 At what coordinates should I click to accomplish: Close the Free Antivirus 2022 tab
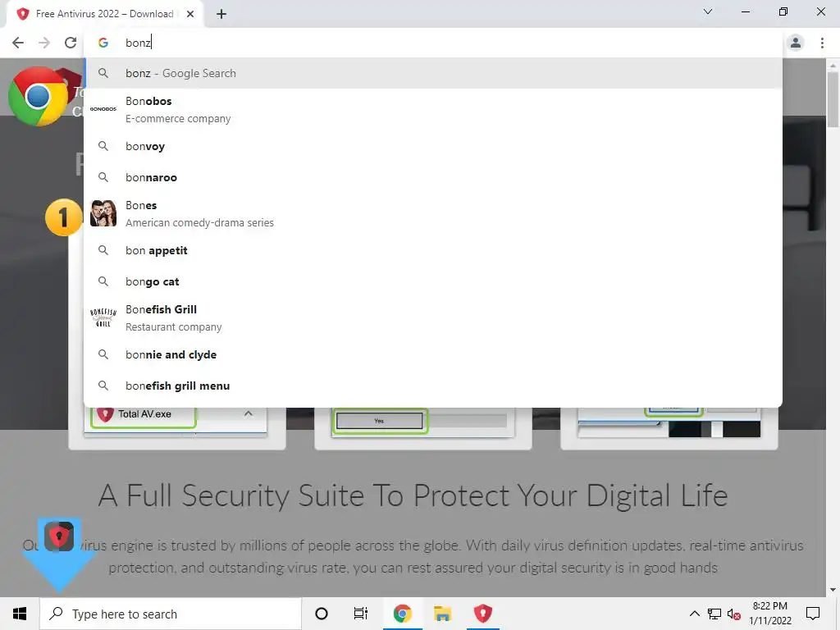(x=190, y=14)
